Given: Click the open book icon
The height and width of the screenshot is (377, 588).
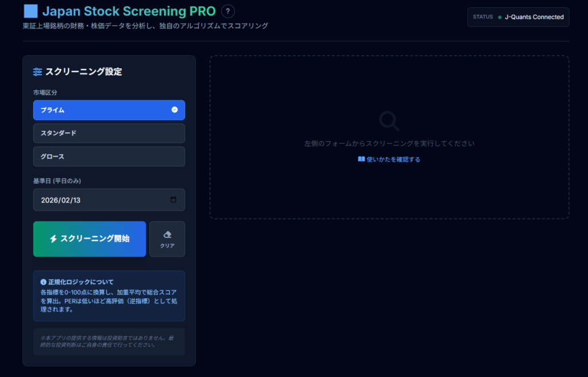Looking at the screenshot, I should click(x=361, y=160).
